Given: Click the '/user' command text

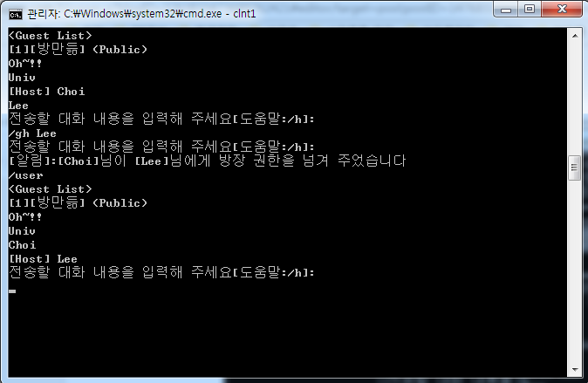Looking at the screenshot, I should (25, 175).
